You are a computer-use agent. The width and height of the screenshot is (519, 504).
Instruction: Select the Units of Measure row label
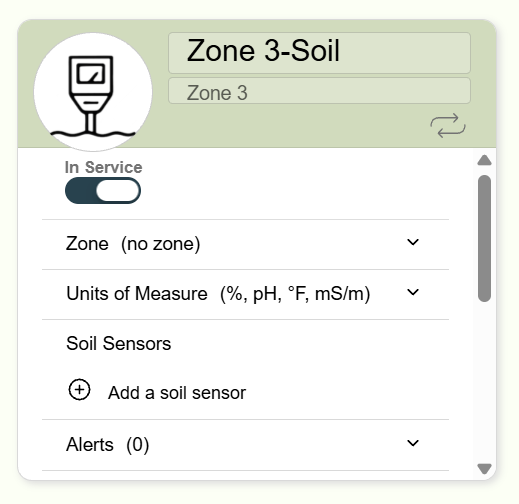point(137,294)
